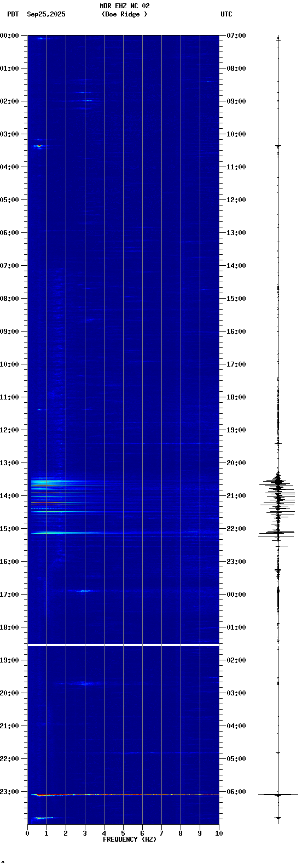This screenshot has height=868, width=302.
Task: Click the white data gap band near 18:30 PDT
Action: click(123, 645)
